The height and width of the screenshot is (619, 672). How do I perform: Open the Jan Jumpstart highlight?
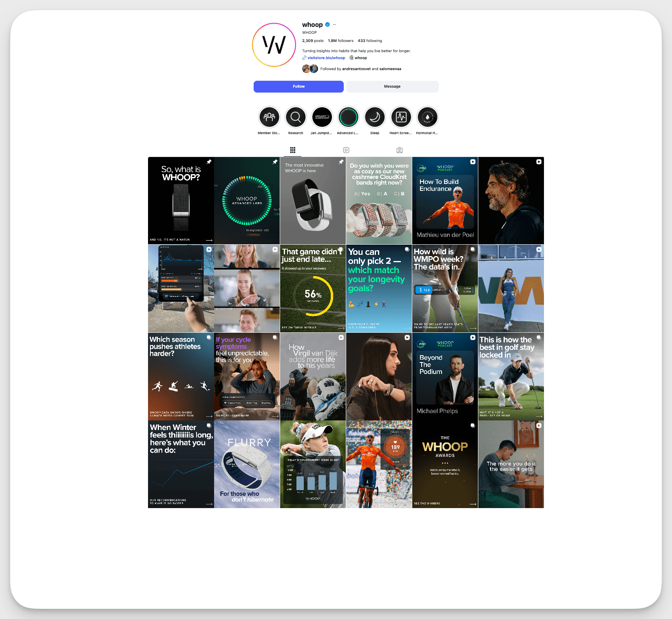coord(322,117)
